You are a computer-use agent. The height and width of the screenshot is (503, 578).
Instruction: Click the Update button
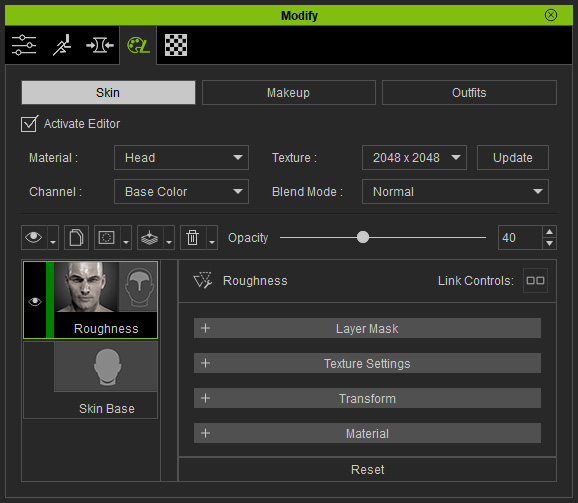point(513,158)
